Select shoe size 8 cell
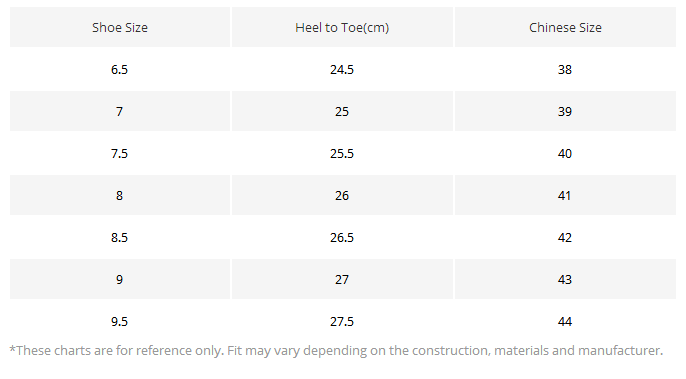686x379 pixels. click(x=120, y=195)
